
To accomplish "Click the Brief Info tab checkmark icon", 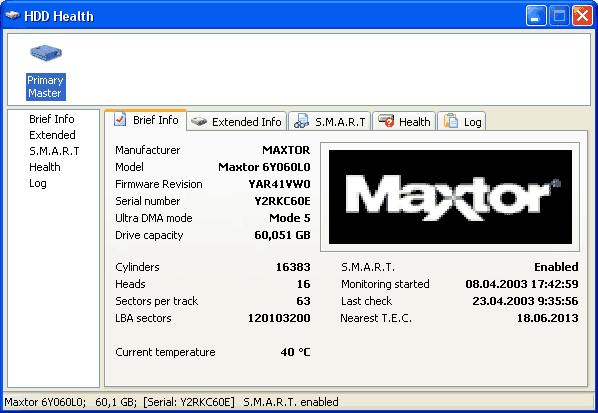I will 120,119.
